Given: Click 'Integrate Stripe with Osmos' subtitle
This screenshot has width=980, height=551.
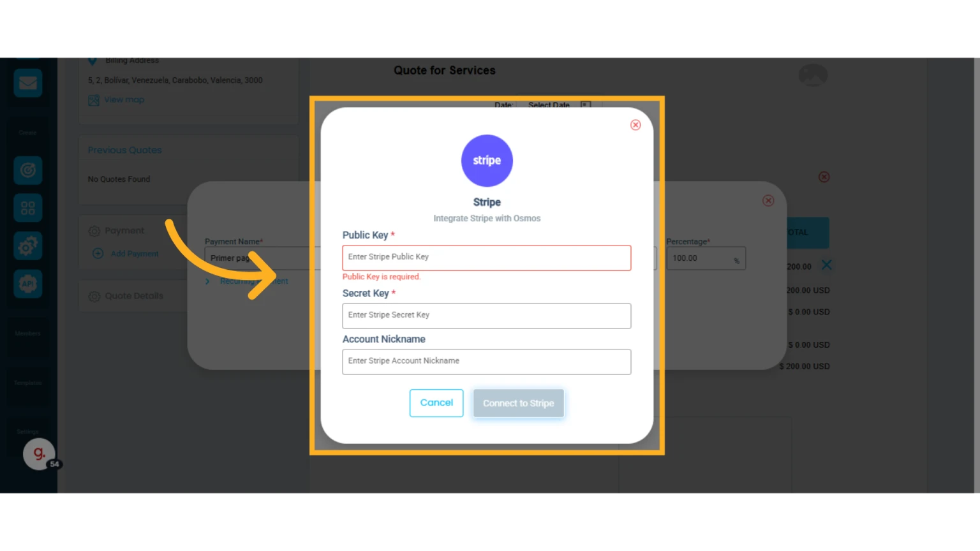Looking at the screenshot, I should click(487, 218).
